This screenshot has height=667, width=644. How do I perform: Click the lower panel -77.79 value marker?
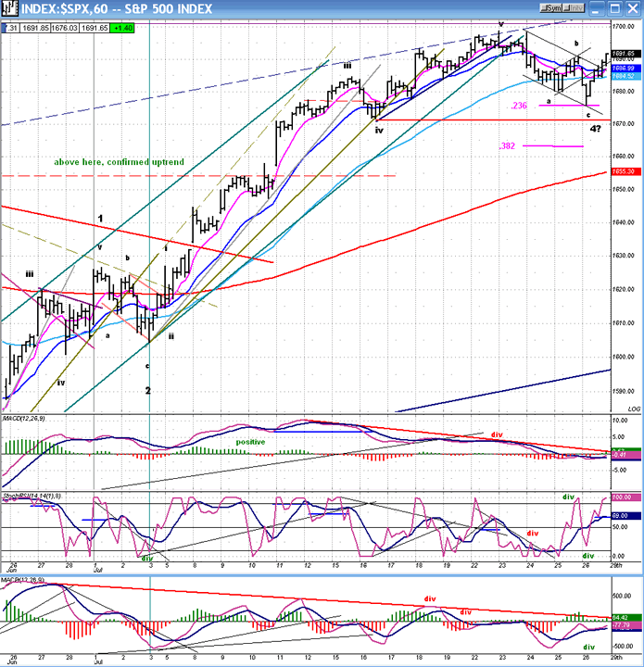point(625,625)
